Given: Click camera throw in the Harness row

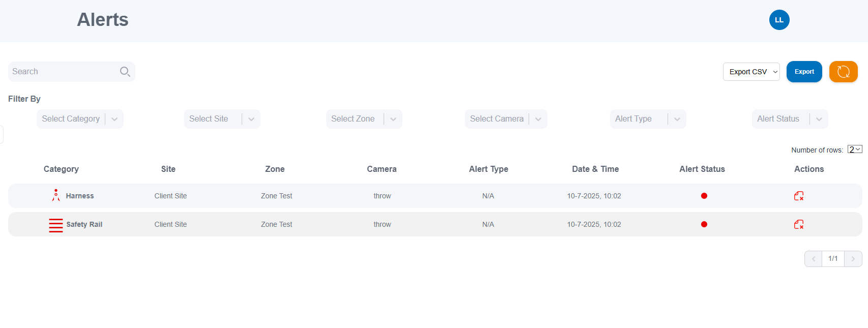Looking at the screenshot, I should click(x=382, y=196).
